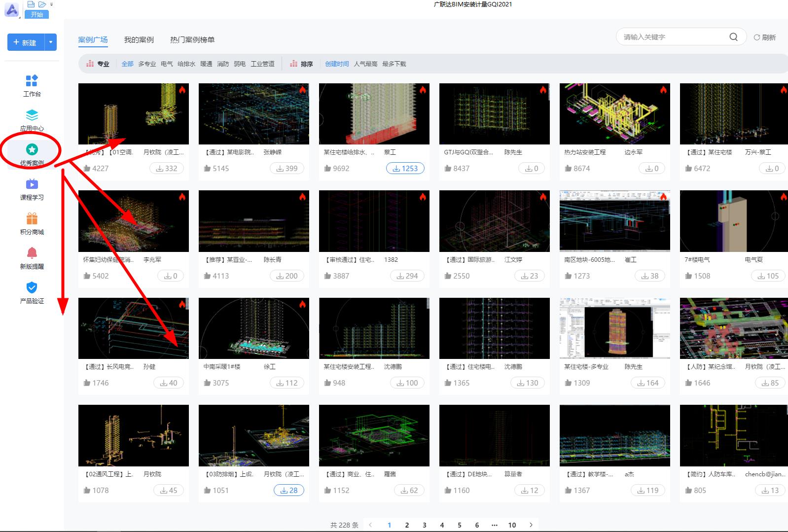The height and width of the screenshot is (532, 788).
Task: Click pagination ellipsis jump button
Action: [494, 525]
